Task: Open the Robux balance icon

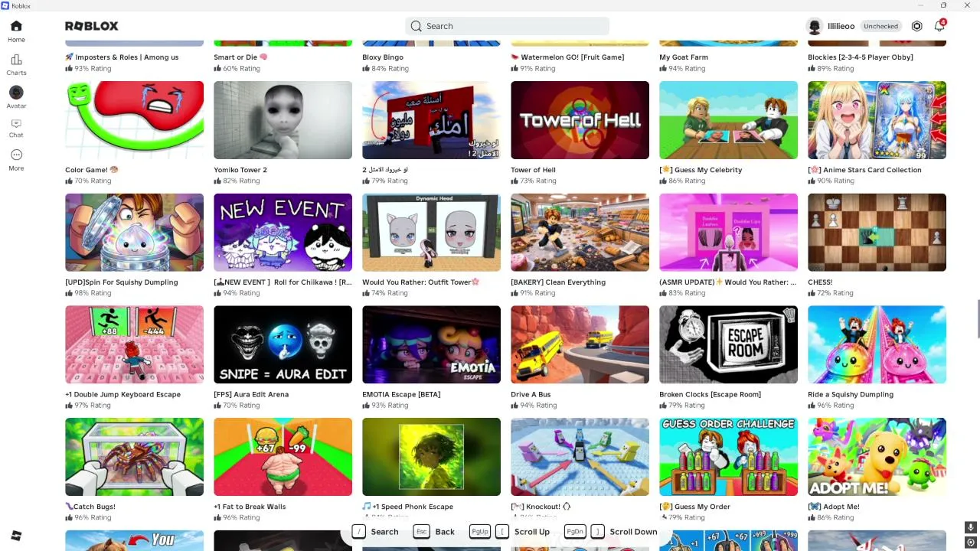Action: tap(916, 26)
